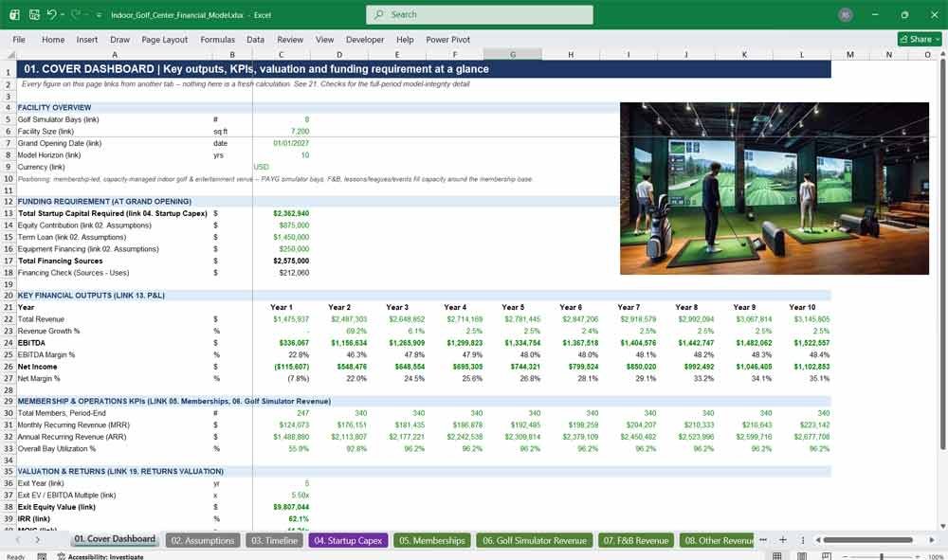Viewport: 948px width, 560px height.
Task: Switch to the 02. Assumptions sheet tab
Action: tap(203, 541)
